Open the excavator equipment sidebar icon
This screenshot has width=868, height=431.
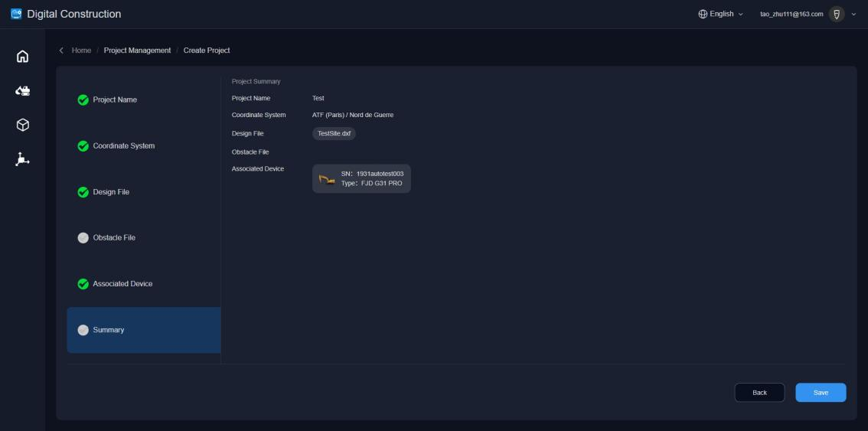pos(22,91)
